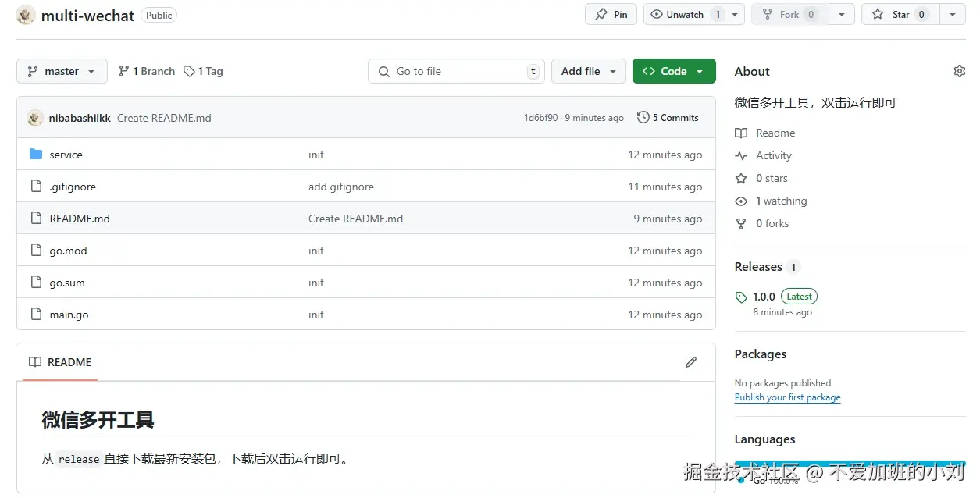
Task: Star the multi-wechat repository
Action: (900, 14)
